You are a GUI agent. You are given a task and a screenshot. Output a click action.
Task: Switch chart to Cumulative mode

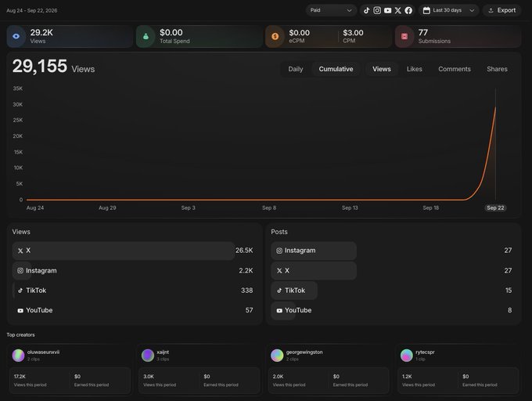[336, 69]
